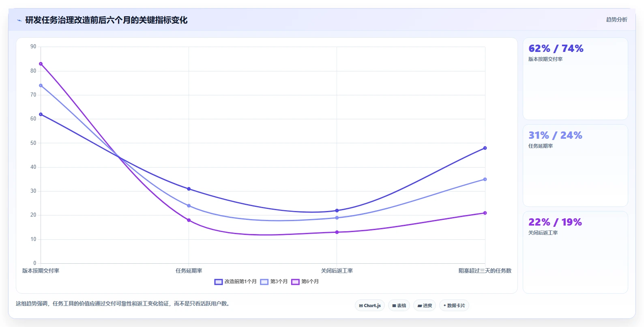Click the 改造前第1个月 point at 阻塞超过三天的任务数
644x327 pixels.
click(485, 148)
